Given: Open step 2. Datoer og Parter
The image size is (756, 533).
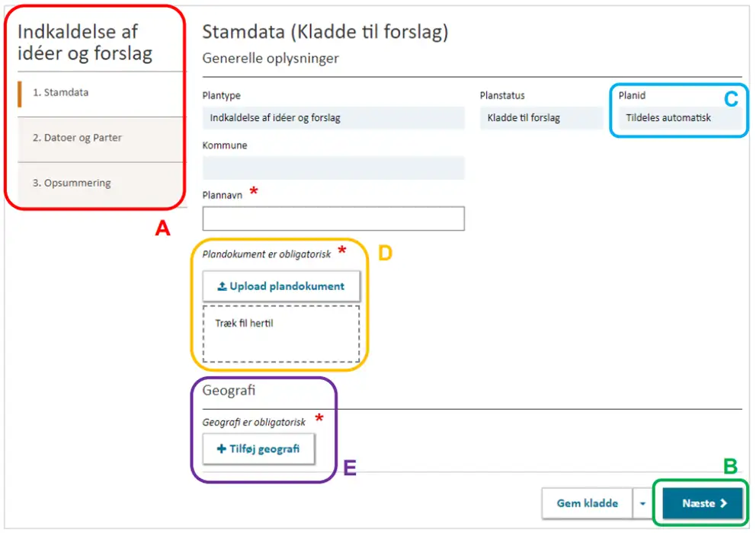Looking at the screenshot, I should click(x=77, y=138).
